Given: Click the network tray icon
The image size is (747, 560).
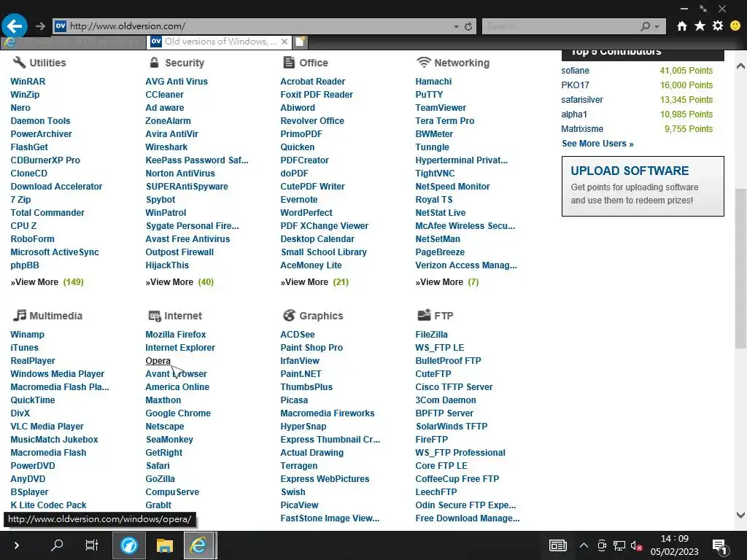Looking at the screenshot, I should [619, 545].
